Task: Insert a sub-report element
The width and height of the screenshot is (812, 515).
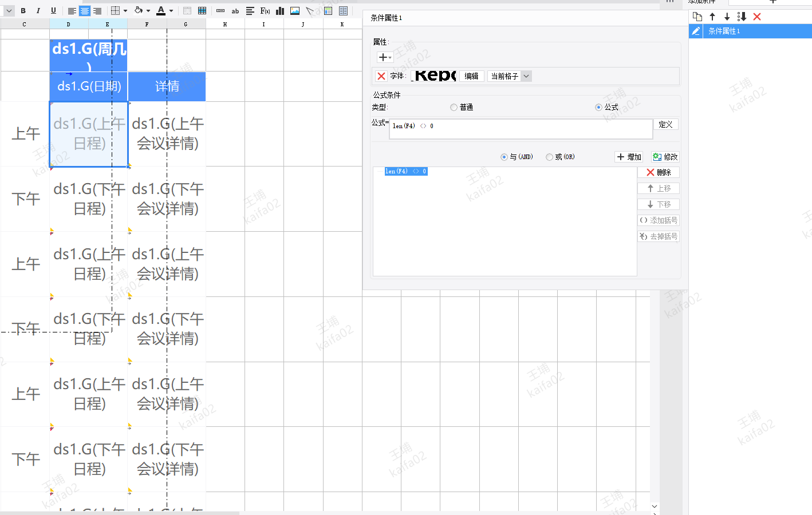Action: tap(328, 10)
